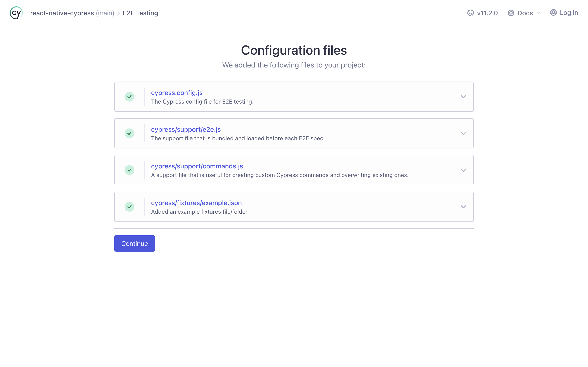Click the user avatar icon by Log in
The height and width of the screenshot is (367, 588).
click(x=553, y=13)
